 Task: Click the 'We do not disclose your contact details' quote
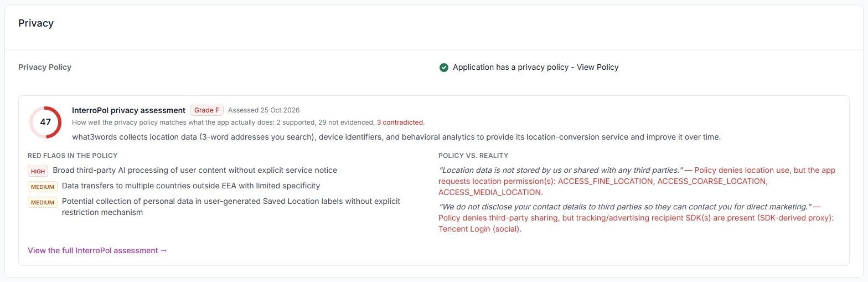[x=625, y=207]
